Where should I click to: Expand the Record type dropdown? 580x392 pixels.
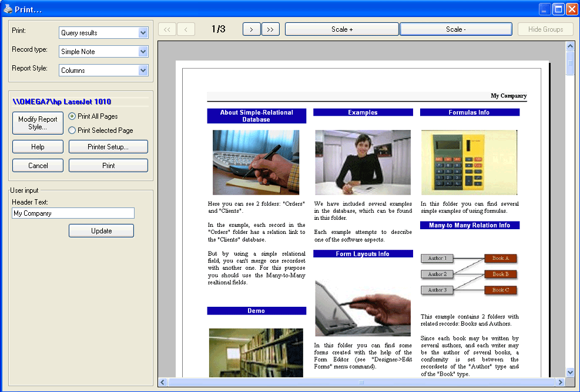(x=143, y=52)
